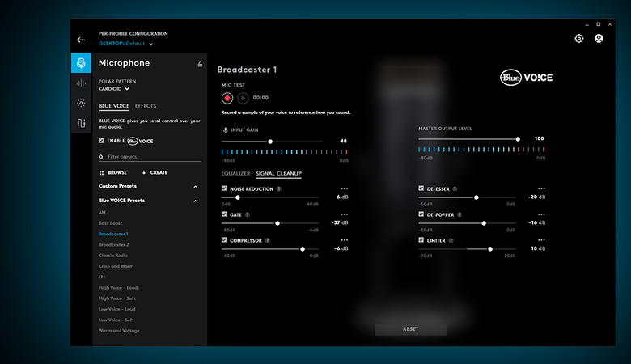Open the Microphone tab in sidebar

click(81, 63)
